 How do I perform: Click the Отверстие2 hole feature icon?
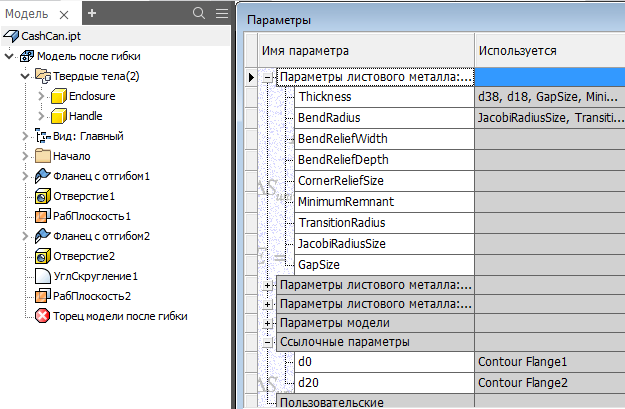[x=43, y=256]
